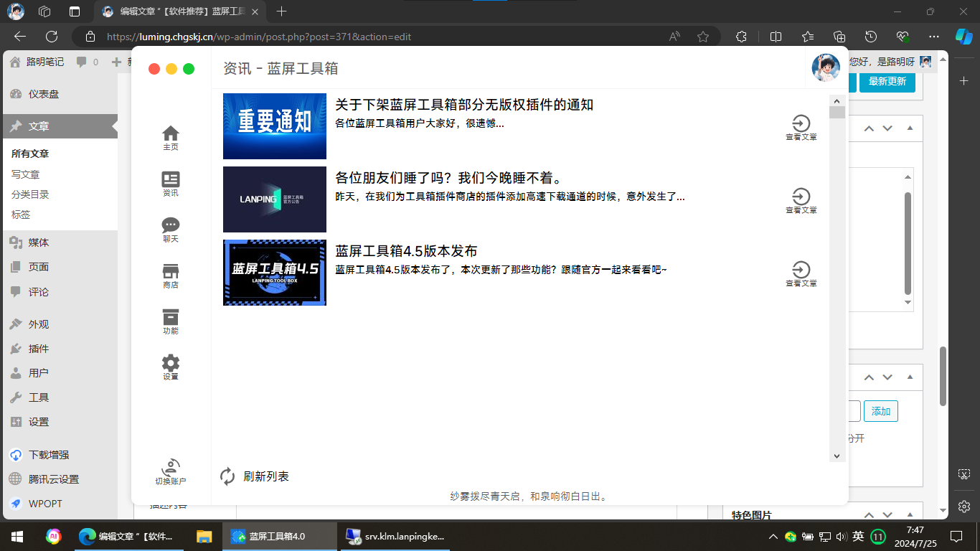Click the 添加 tag button
The height and width of the screenshot is (551, 980).
pos(880,411)
